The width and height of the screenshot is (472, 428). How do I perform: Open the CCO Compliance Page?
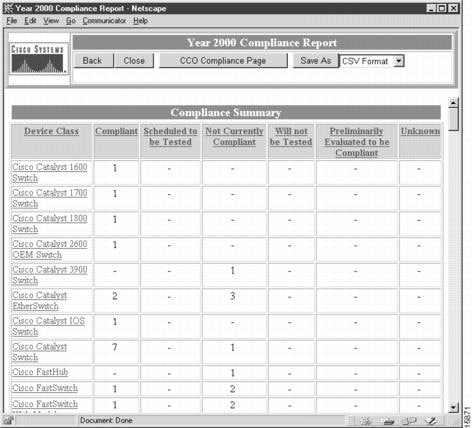click(223, 61)
